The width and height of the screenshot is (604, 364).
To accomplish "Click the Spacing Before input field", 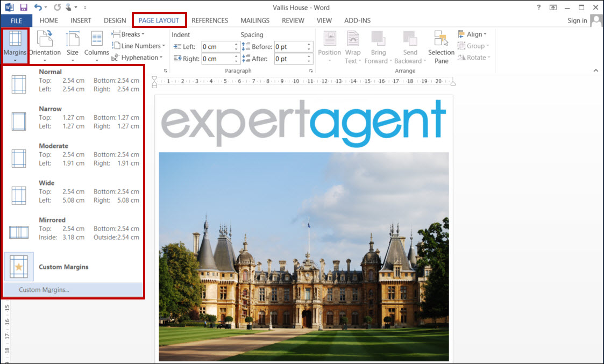I will coord(290,47).
